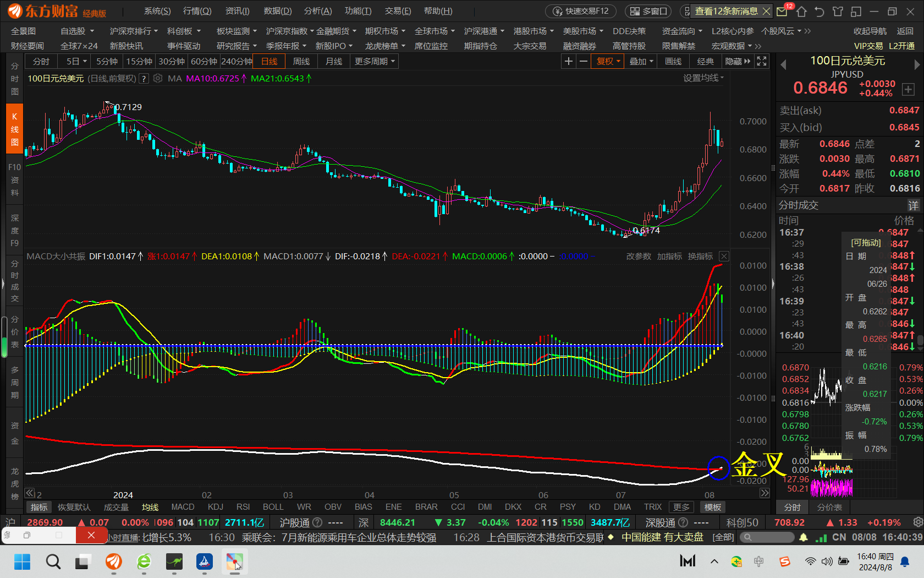The width and height of the screenshot is (924, 578).
Task: Open the 叠加 dropdown
Action: (x=641, y=61)
